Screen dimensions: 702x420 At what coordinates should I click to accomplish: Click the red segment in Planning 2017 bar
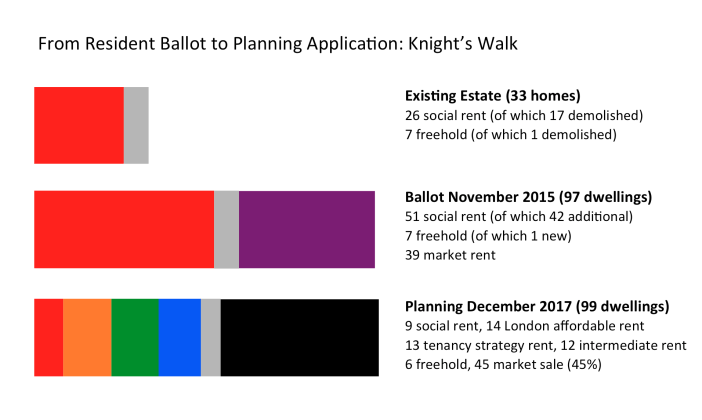coord(48,337)
